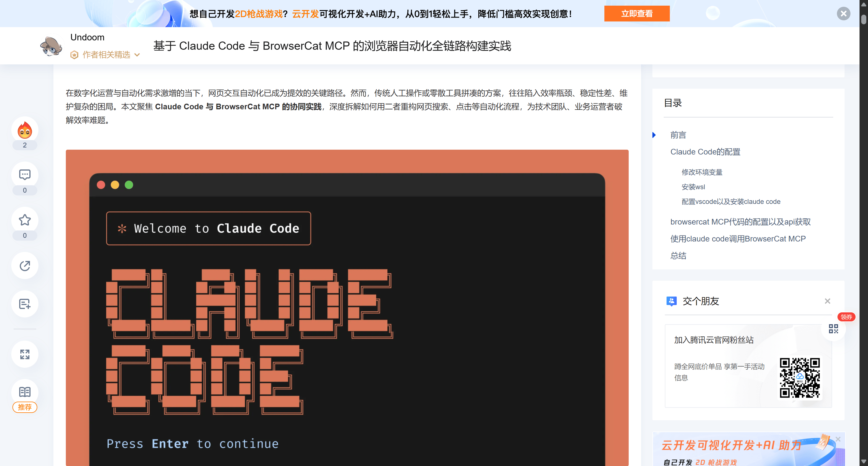Screen dimensions: 868x466
Task: Click the share arrow icon
Action: click(25, 266)
